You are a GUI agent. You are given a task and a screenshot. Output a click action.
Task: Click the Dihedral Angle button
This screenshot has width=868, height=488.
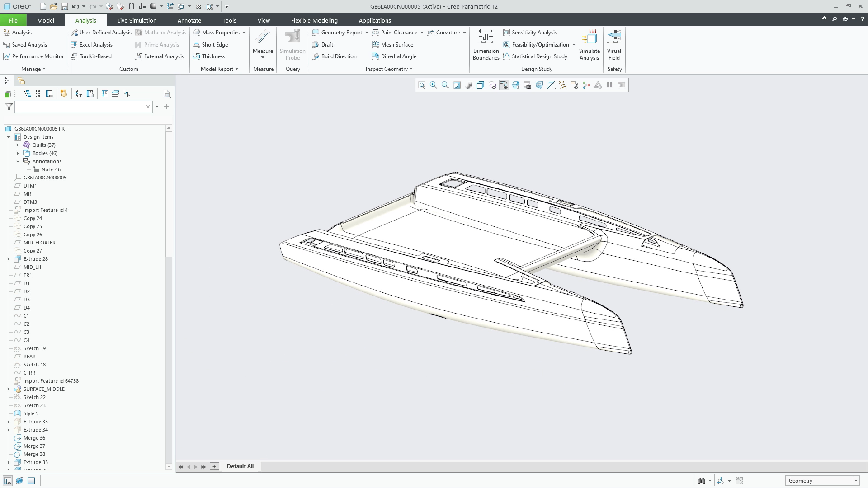click(394, 56)
